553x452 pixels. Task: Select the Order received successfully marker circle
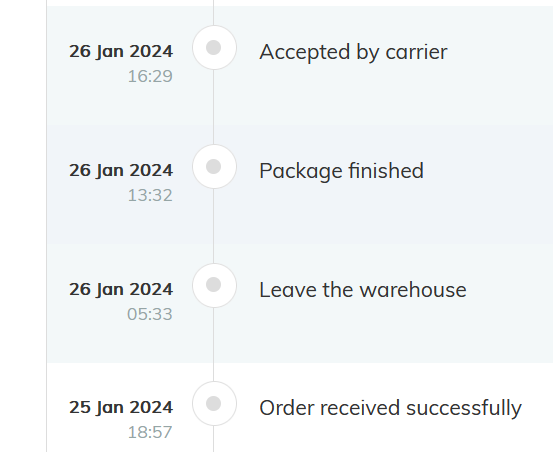point(214,404)
